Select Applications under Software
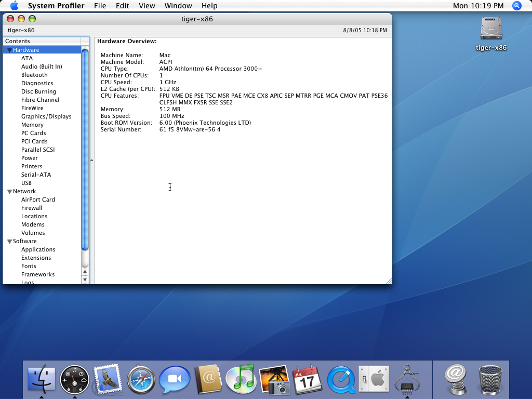 (x=38, y=249)
